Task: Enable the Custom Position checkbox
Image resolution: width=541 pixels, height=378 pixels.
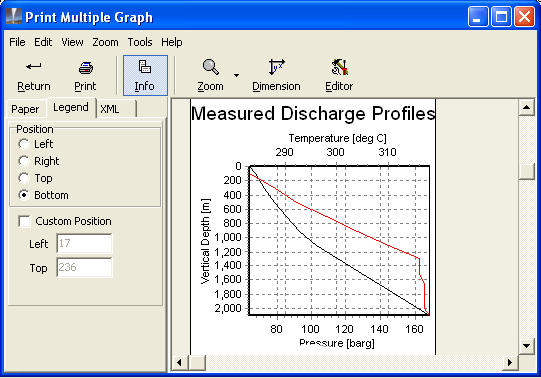Action: [x=24, y=221]
